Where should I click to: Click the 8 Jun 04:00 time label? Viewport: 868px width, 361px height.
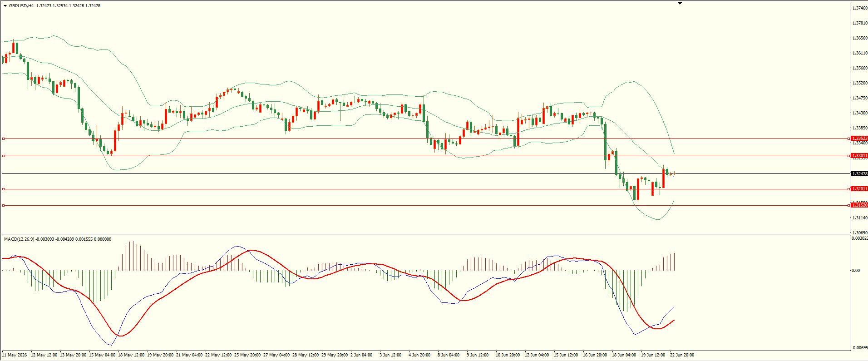449,355
